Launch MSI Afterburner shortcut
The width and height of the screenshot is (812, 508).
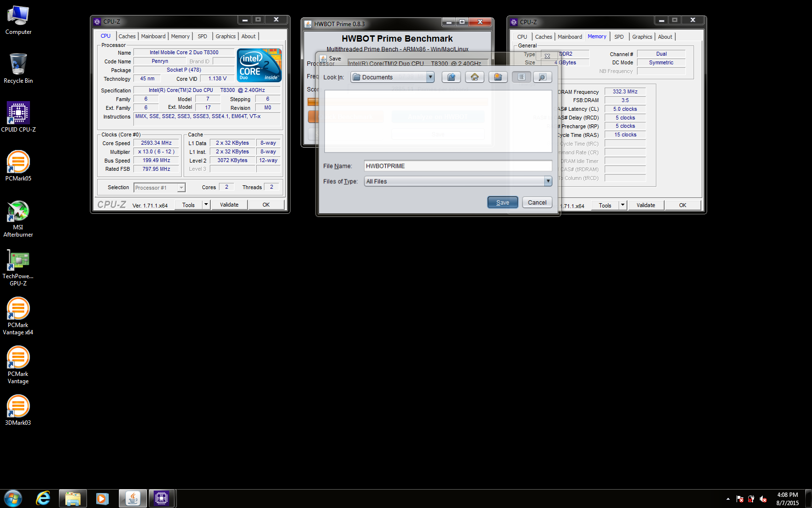click(x=18, y=219)
